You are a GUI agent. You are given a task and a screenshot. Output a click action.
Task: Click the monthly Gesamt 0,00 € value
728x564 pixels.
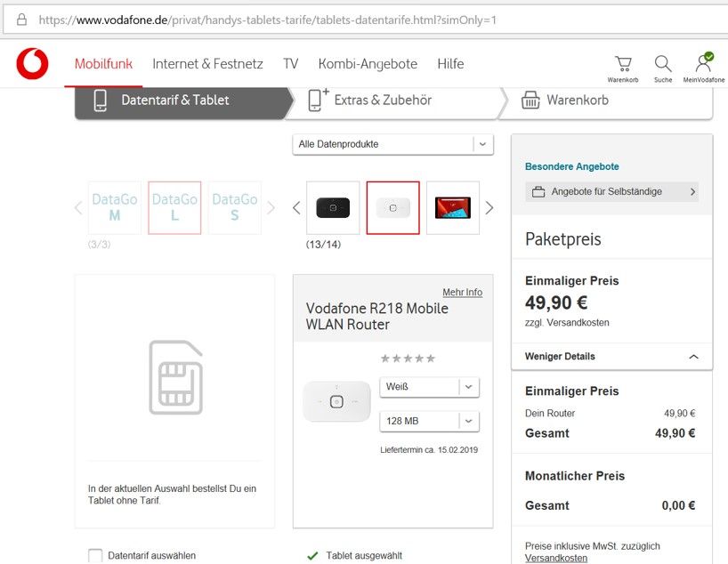[678, 505]
